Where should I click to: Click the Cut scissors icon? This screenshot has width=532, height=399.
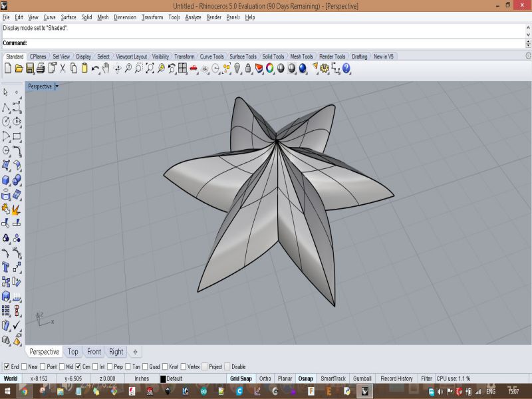(63, 68)
